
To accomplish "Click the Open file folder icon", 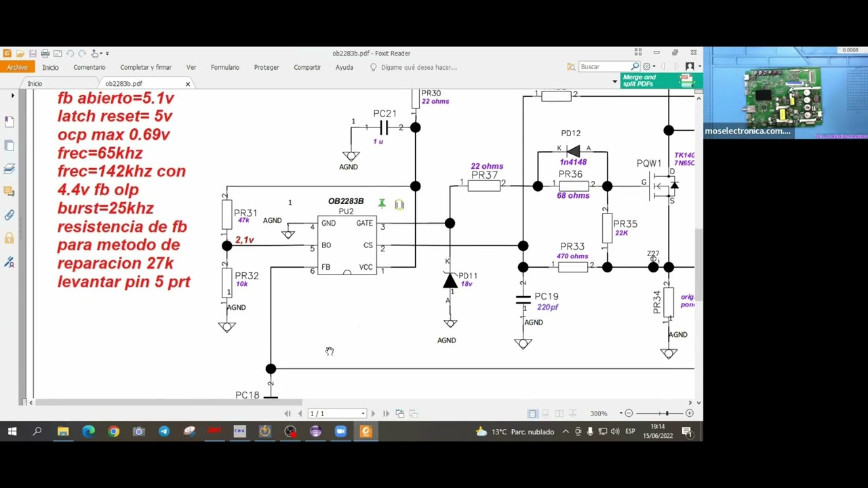I will pyautogui.click(x=20, y=54).
